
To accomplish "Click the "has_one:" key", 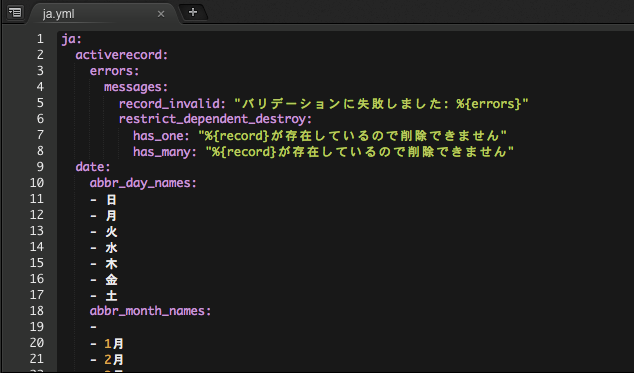I will pyautogui.click(x=161, y=136).
